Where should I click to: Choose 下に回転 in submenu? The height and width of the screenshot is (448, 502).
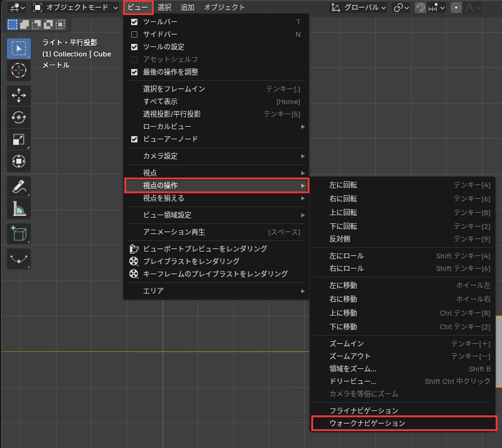tap(403, 226)
